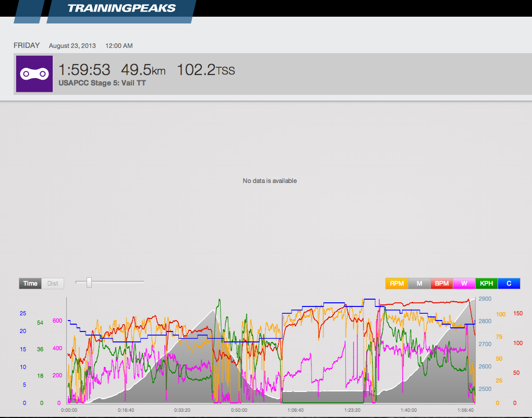The image size is (532, 418).
Task: Switch chart axis to Dist
Action: [x=53, y=284]
